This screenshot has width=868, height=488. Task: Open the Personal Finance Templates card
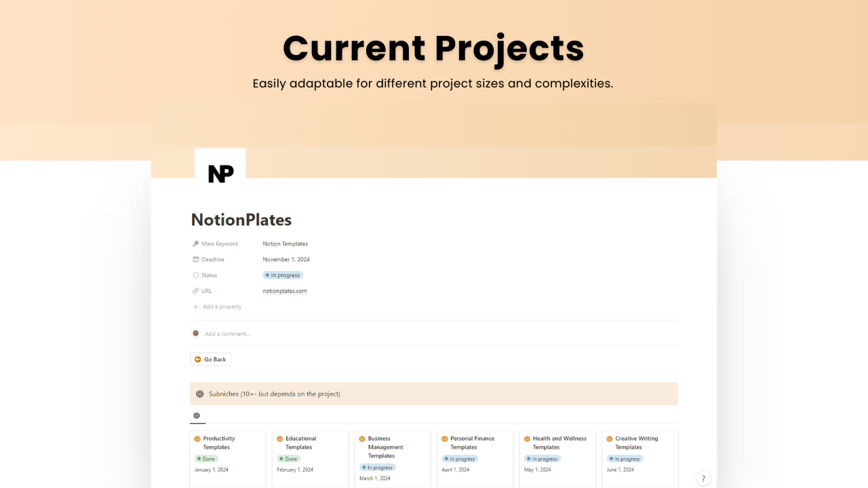475,459
